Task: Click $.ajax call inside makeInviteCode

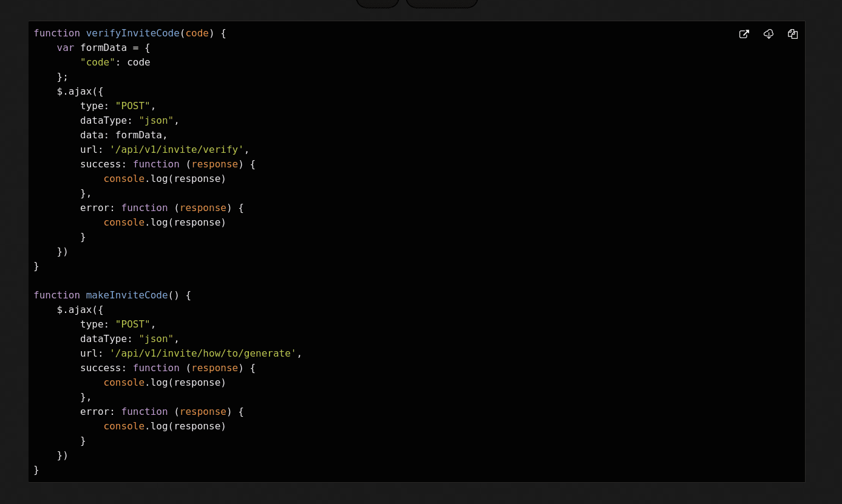Action: pos(80,310)
